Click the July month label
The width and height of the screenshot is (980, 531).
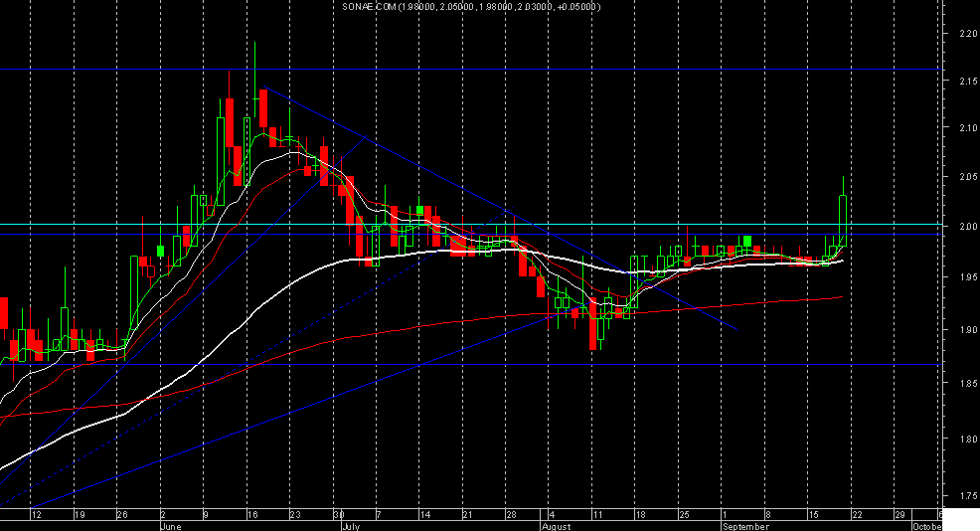click(351, 526)
